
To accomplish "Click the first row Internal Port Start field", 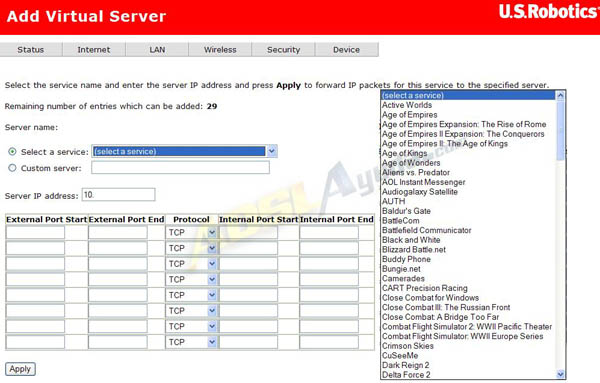I will pyautogui.click(x=248, y=232).
